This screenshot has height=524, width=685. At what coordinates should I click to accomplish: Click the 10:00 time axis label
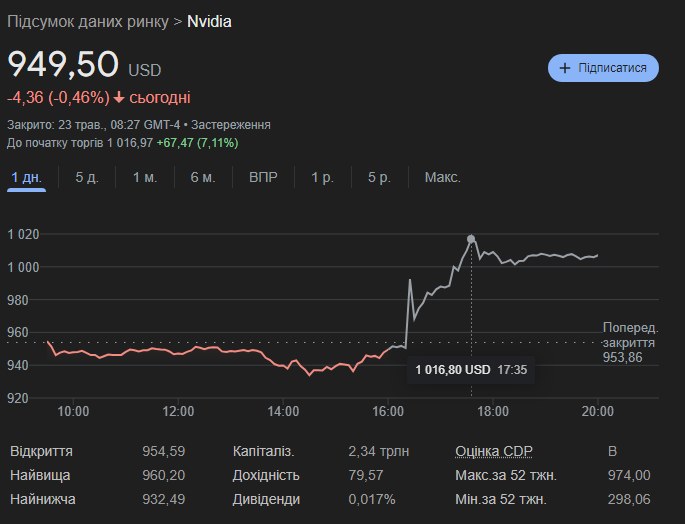73,411
